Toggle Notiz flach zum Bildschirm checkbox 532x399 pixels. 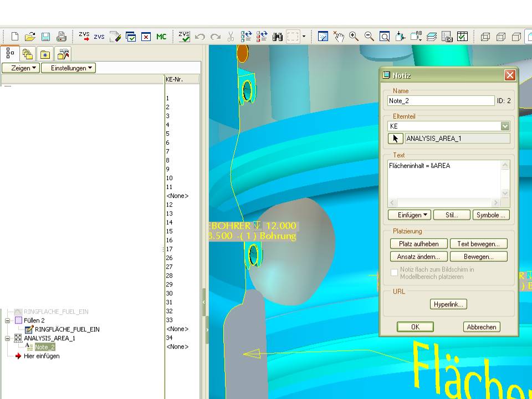pyautogui.click(x=394, y=273)
